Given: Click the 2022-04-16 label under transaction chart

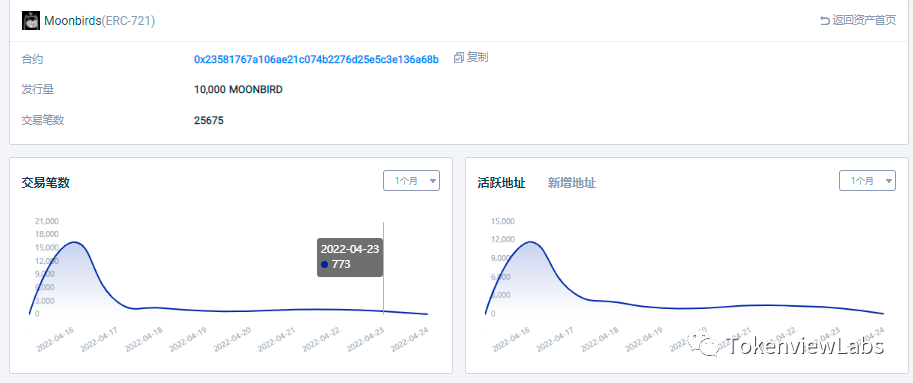Looking at the screenshot, I should (54, 339).
